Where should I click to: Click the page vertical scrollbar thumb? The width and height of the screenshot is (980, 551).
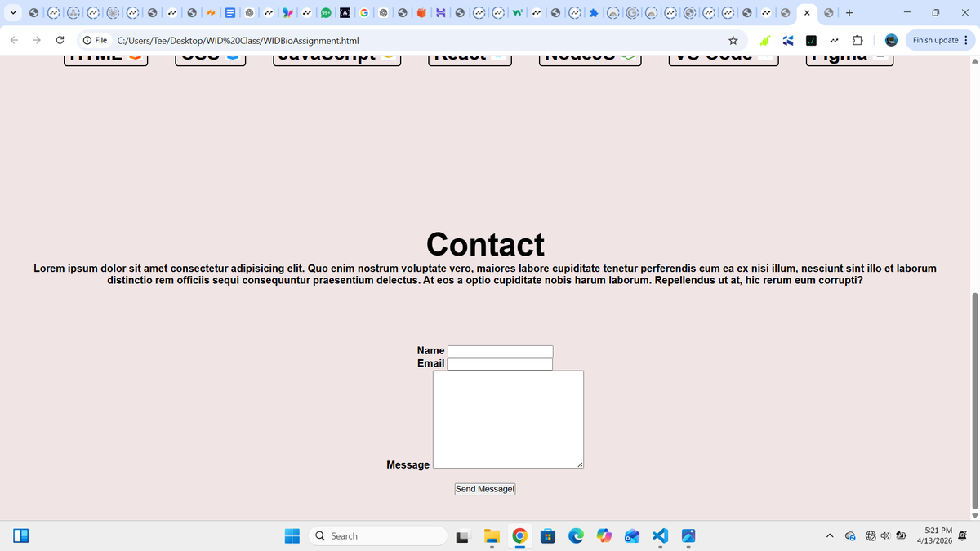pos(973,400)
